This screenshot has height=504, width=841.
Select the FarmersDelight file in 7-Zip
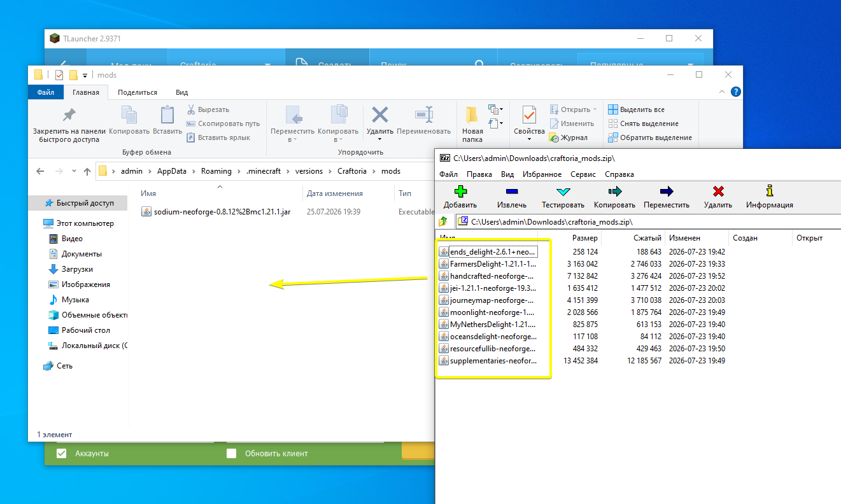click(x=488, y=264)
